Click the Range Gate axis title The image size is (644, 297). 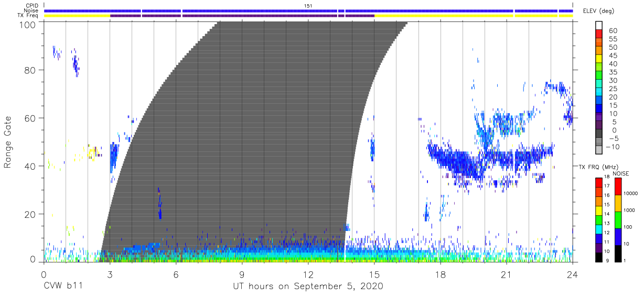[x=8, y=142]
